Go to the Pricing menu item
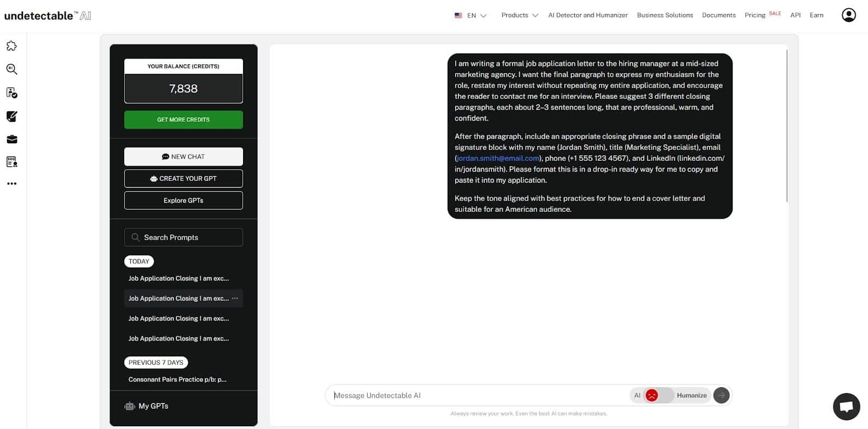 755,15
